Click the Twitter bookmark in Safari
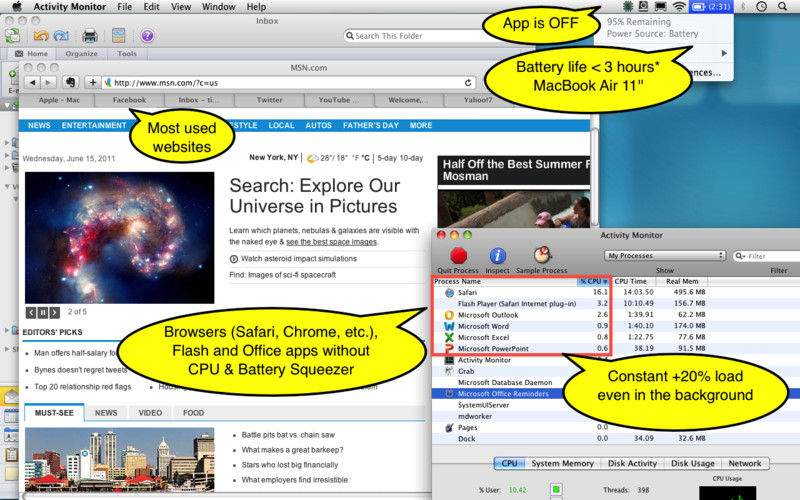The height and width of the screenshot is (500, 800). point(269,100)
